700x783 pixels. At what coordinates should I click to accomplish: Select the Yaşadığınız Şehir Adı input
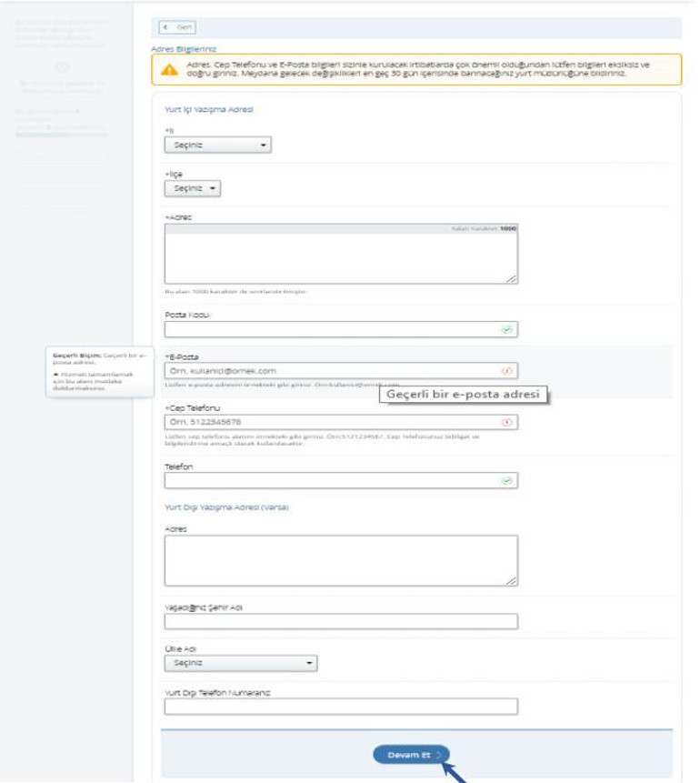pyautogui.click(x=341, y=622)
